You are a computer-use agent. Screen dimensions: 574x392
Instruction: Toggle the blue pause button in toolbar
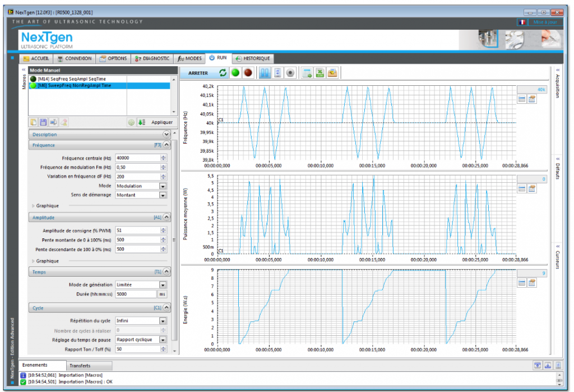[x=265, y=73]
